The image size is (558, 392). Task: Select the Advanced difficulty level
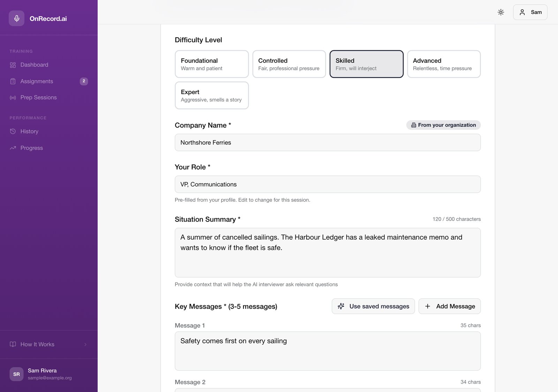444,64
